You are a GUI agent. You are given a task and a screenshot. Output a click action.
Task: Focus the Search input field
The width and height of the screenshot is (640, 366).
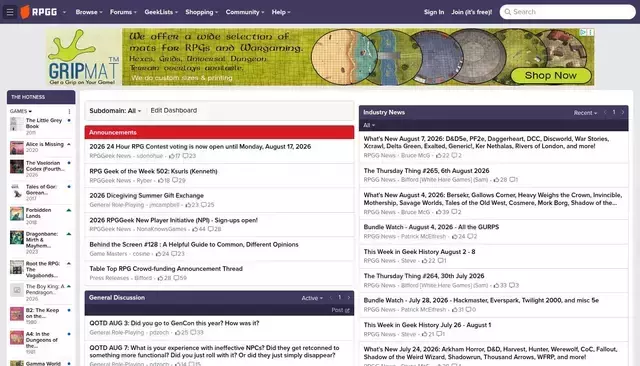[567, 12]
